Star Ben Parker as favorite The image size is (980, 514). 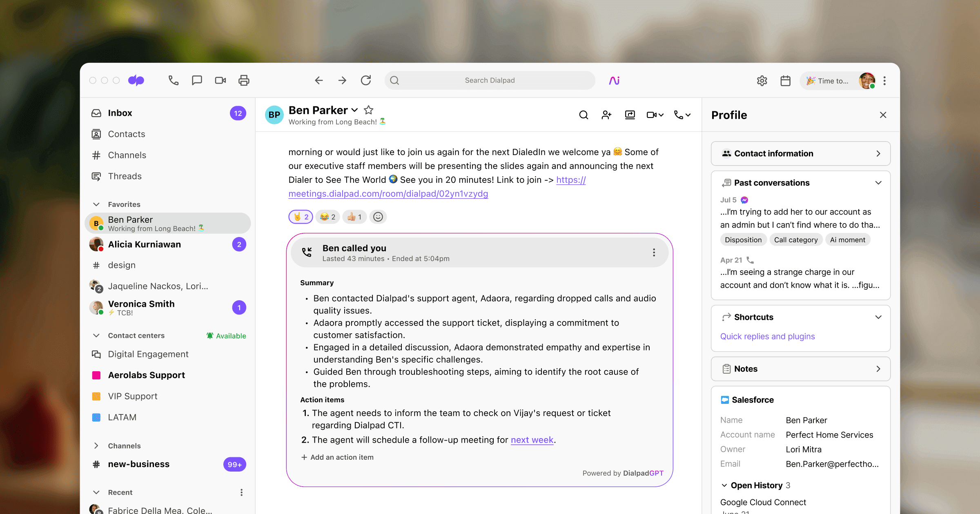click(x=368, y=110)
